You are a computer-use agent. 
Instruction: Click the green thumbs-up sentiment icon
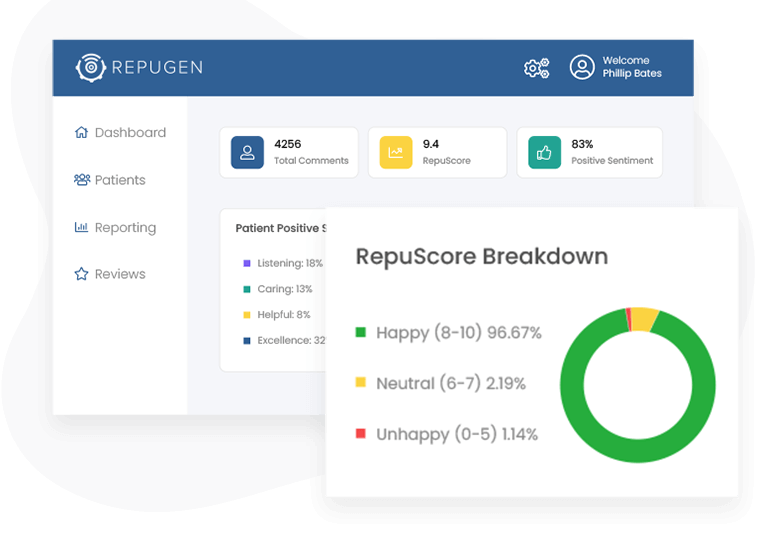(x=544, y=153)
